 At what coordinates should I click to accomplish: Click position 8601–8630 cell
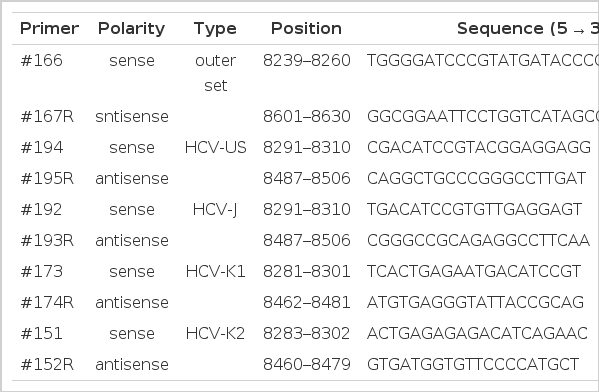point(306,117)
